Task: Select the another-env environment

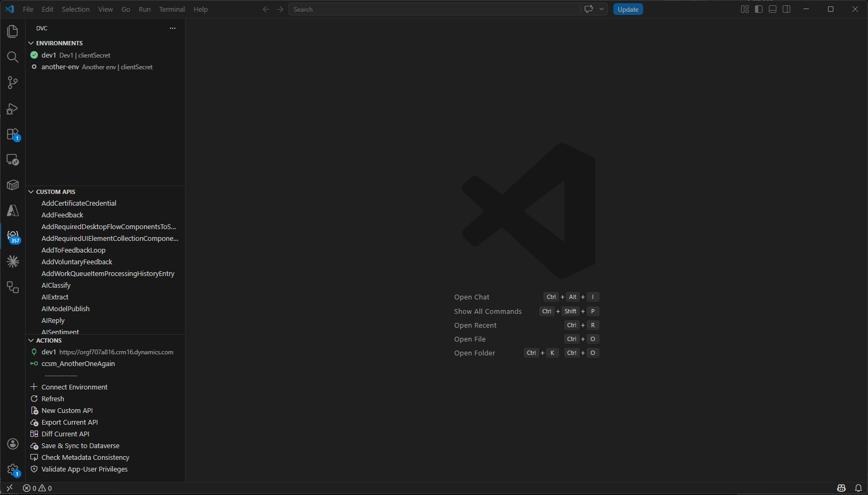Action: tap(105, 67)
